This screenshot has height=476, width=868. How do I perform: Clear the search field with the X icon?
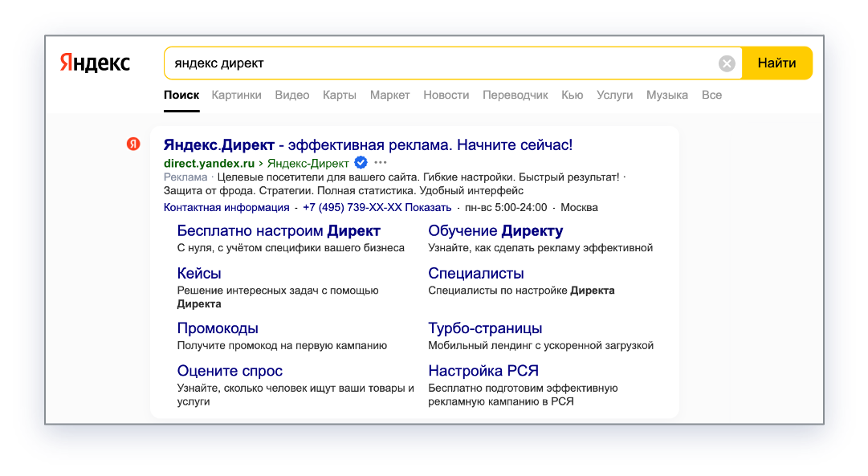(727, 63)
